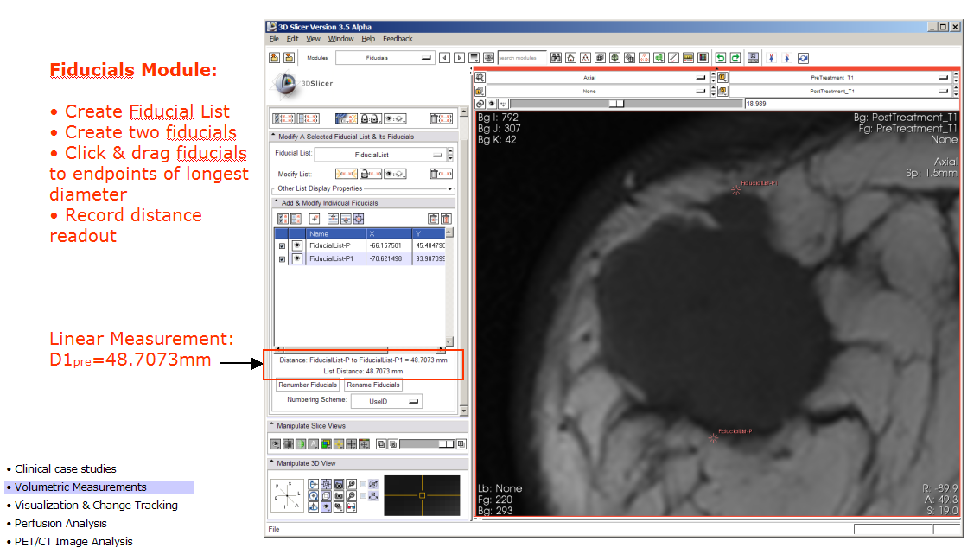Toggle the checkbox for FiducialList-P
This screenshot has height=554, width=980.
282,245
